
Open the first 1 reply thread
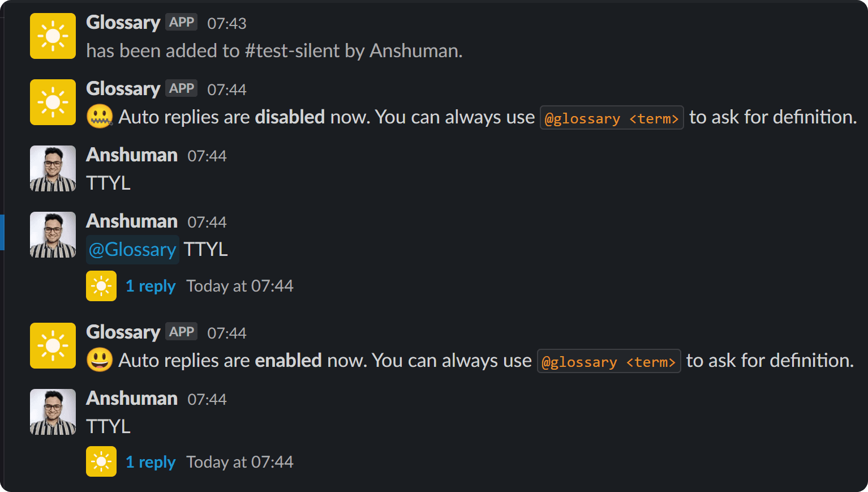tap(151, 286)
